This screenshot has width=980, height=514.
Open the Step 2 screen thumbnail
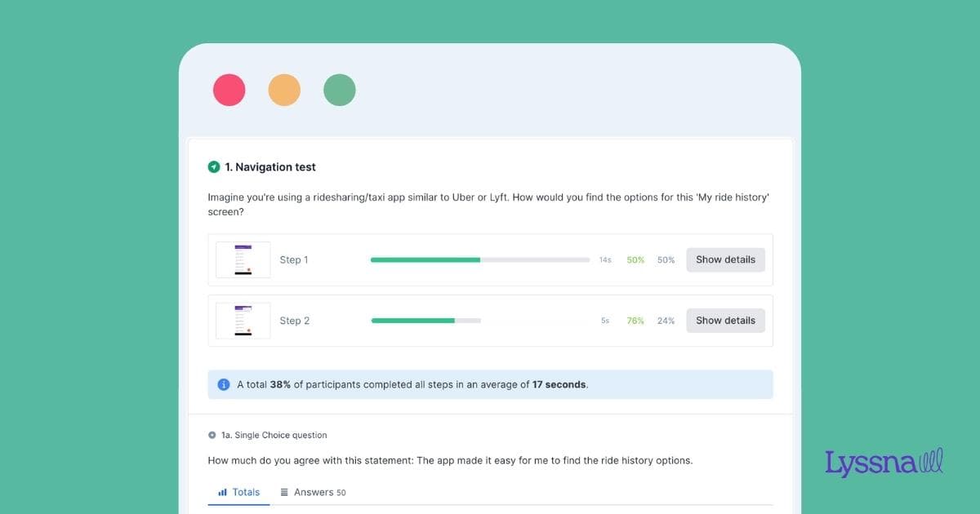click(x=243, y=321)
